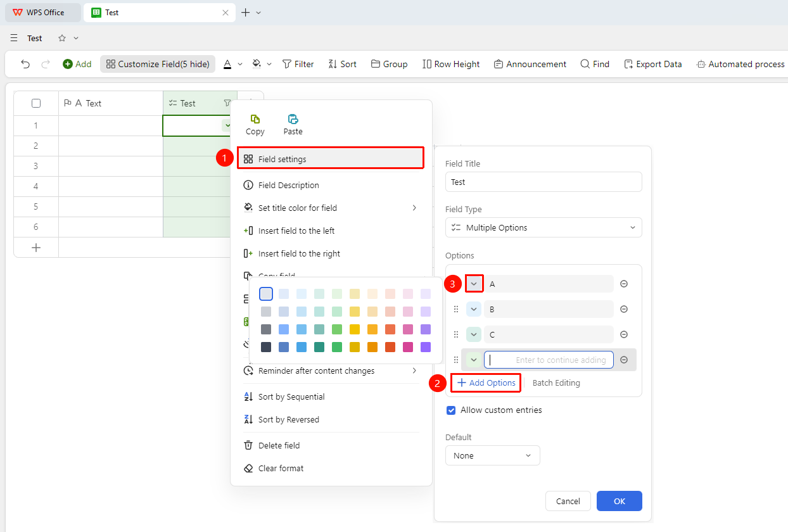This screenshot has height=532, width=788.
Task: Open the Group tool
Action: (389, 64)
